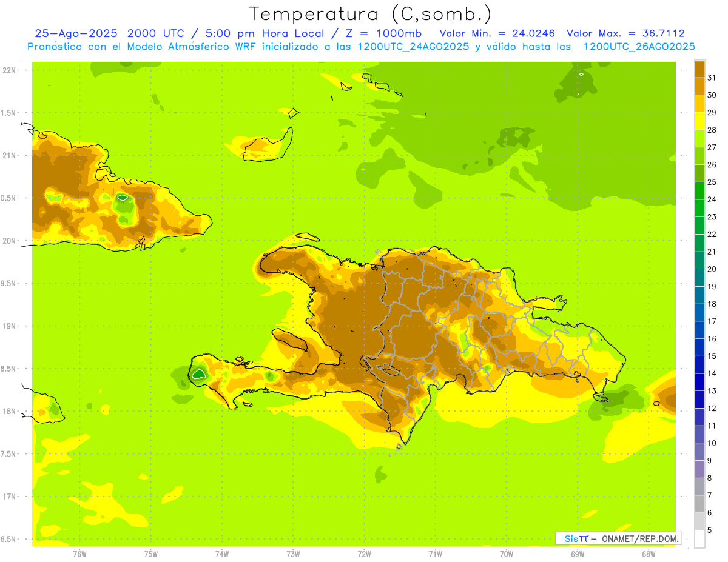Click green legend swatch between 26 and 27
The image size is (728, 562).
click(699, 156)
